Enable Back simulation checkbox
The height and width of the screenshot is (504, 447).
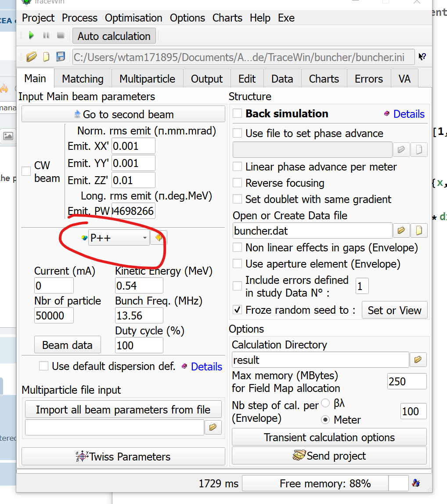(237, 113)
